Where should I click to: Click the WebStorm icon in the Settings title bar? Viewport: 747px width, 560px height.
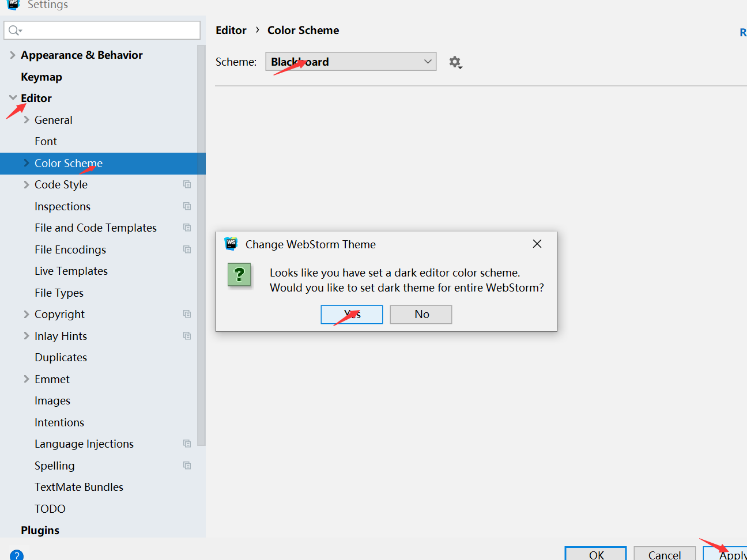pos(13,4)
